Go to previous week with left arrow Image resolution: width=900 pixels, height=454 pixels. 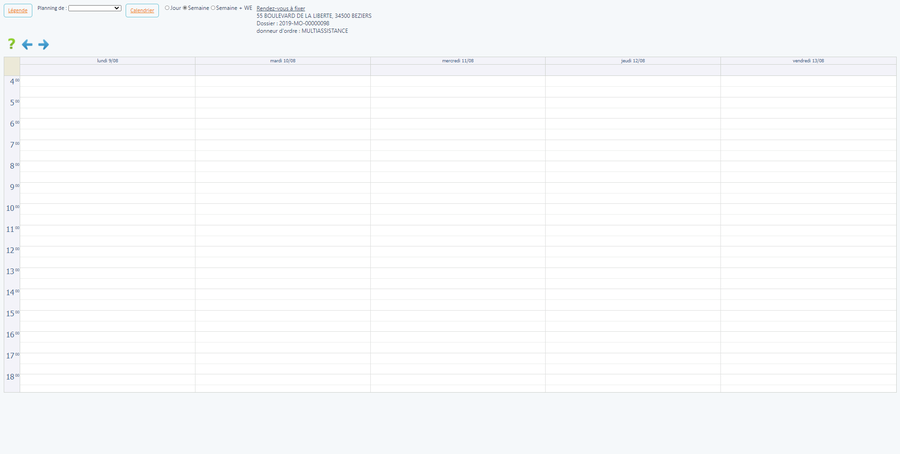(x=27, y=45)
